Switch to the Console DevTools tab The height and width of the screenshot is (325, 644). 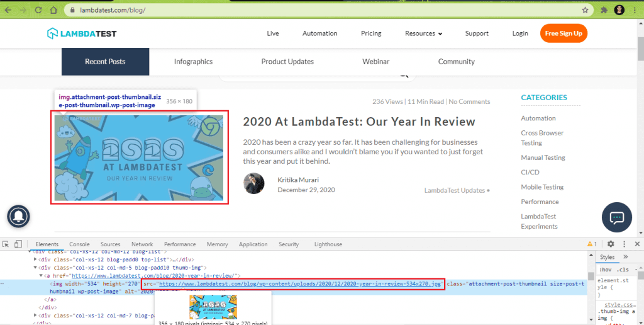(79, 244)
